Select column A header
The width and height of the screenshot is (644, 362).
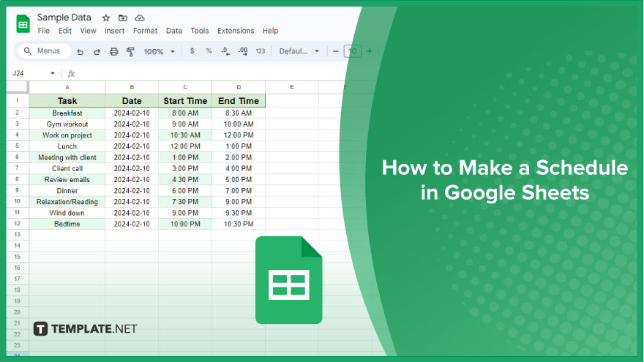[x=67, y=87]
